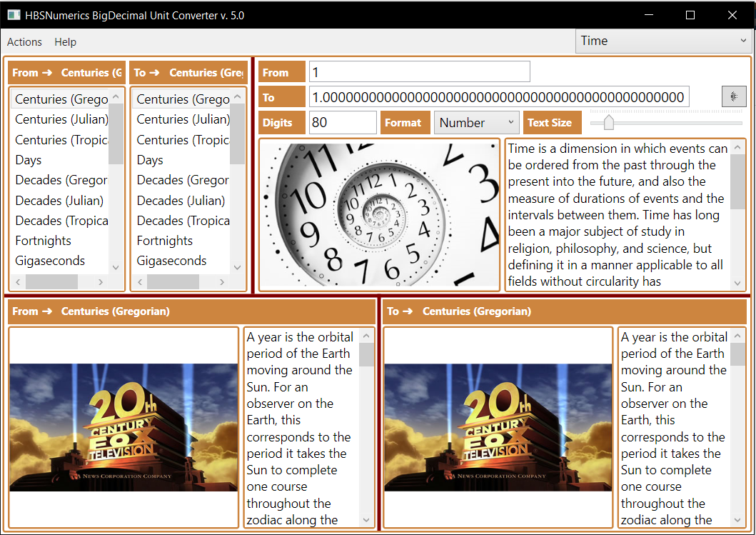Viewport: 756px width, 535px height.
Task: Open the Help menu
Action: [65, 42]
